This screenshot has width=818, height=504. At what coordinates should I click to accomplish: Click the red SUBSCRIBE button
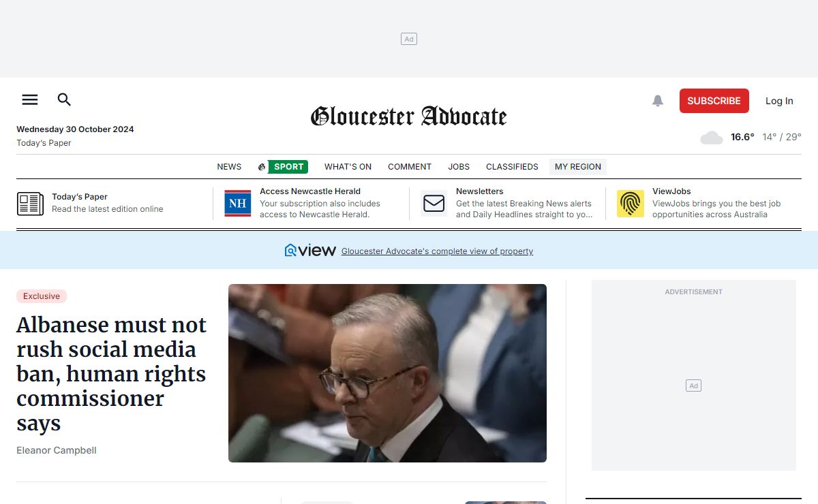point(714,101)
